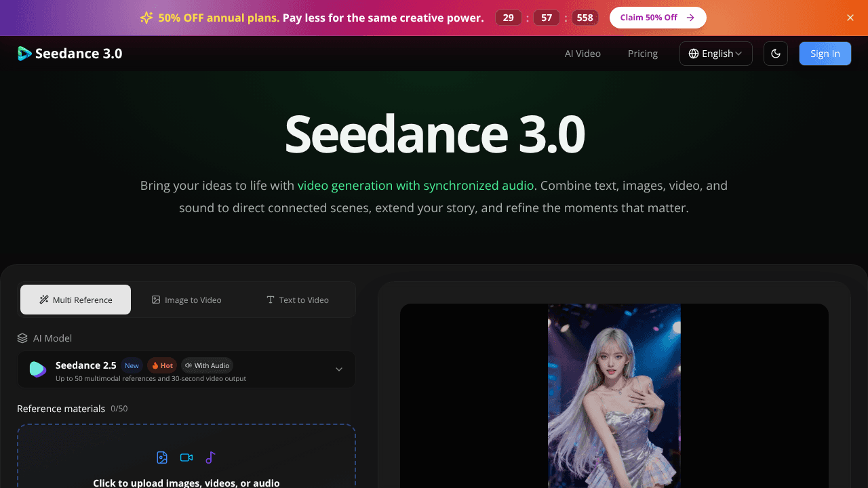868x488 pixels.
Task: Expand the Seedance 2.5 model selector chevron
Action: click(x=339, y=369)
